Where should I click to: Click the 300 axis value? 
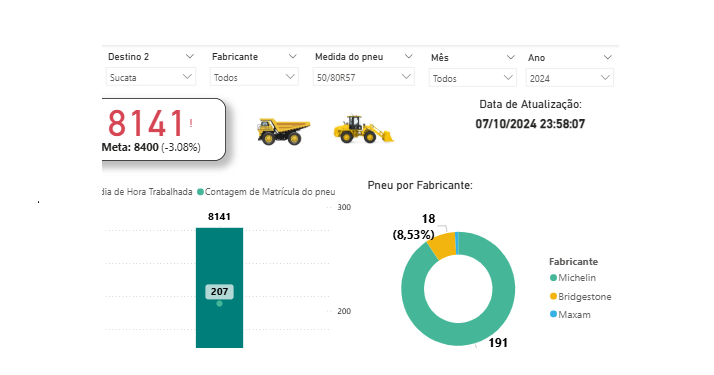click(x=344, y=207)
